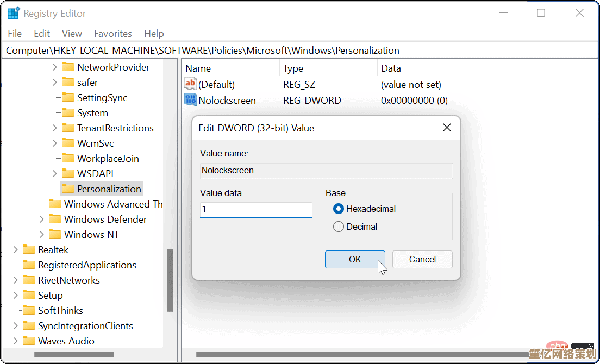
Task: Expand the TenantRestrictions key
Action: 55,128
